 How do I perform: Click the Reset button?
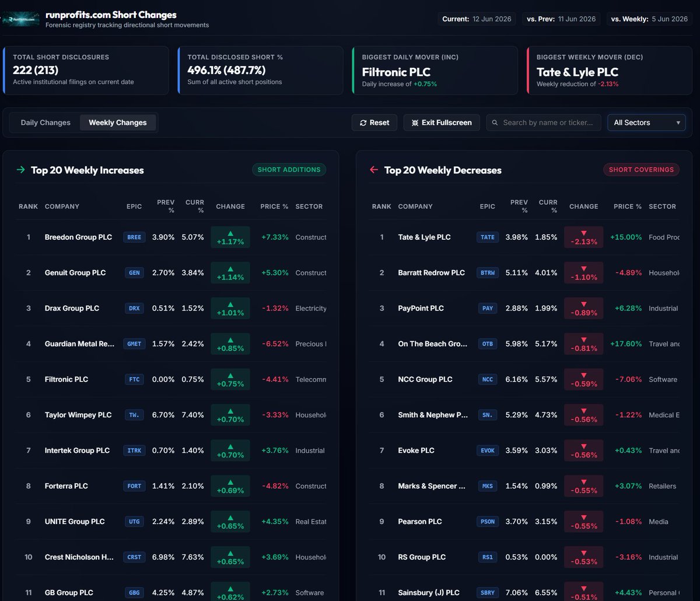click(374, 123)
